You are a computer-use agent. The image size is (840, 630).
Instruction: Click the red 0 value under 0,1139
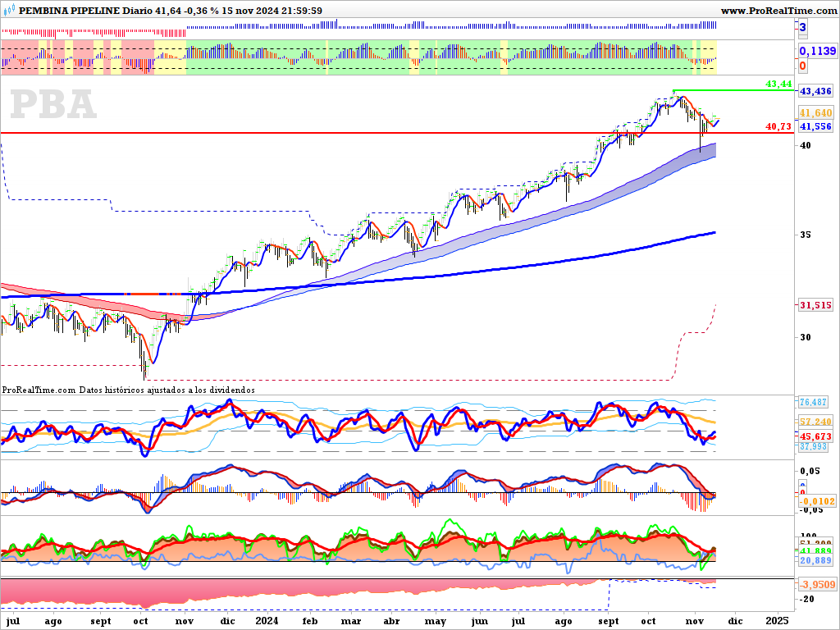point(802,66)
